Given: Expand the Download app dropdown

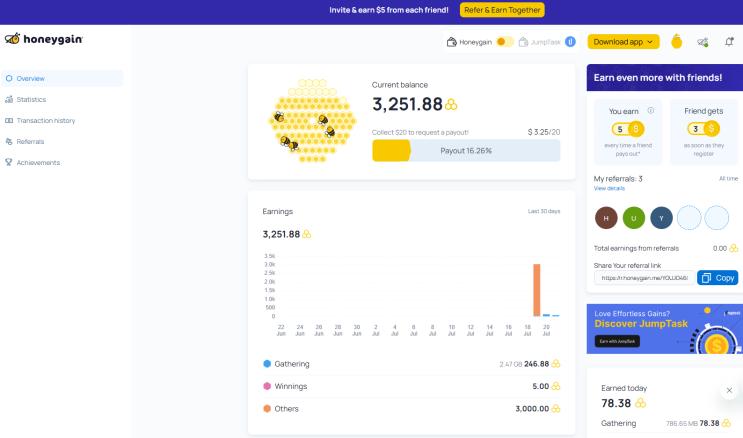Looking at the screenshot, I should (623, 42).
